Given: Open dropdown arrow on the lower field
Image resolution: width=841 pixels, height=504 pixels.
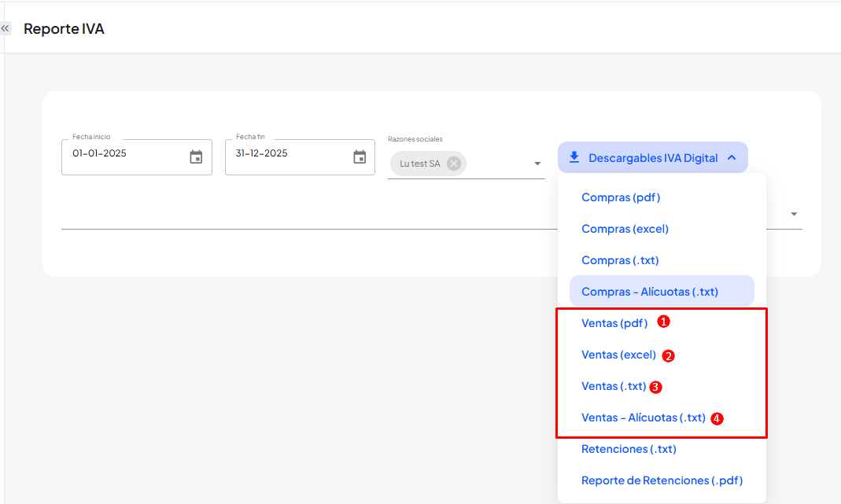Looking at the screenshot, I should [794, 214].
